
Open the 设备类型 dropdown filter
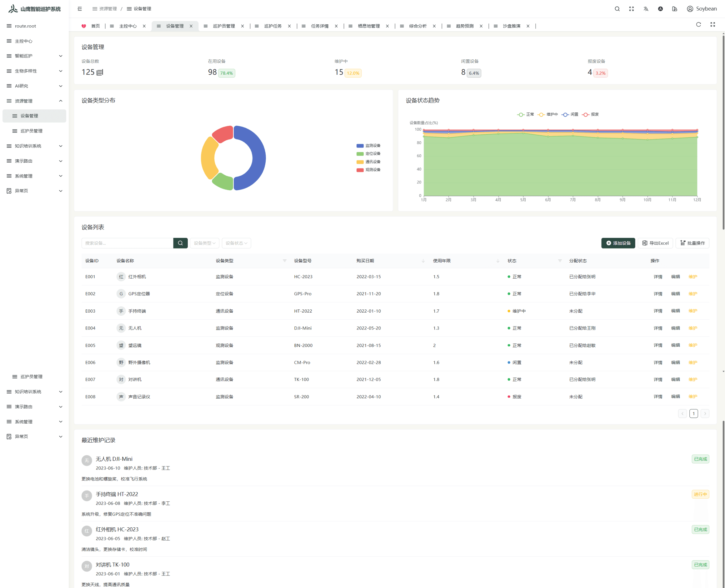pyautogui.click(x=204, y=243)
